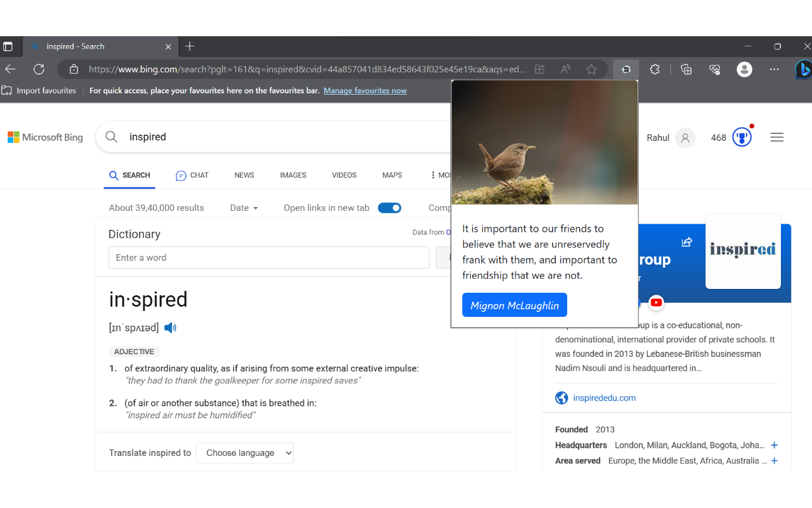Play pronunciation speaker for inspired

point(170,328)
